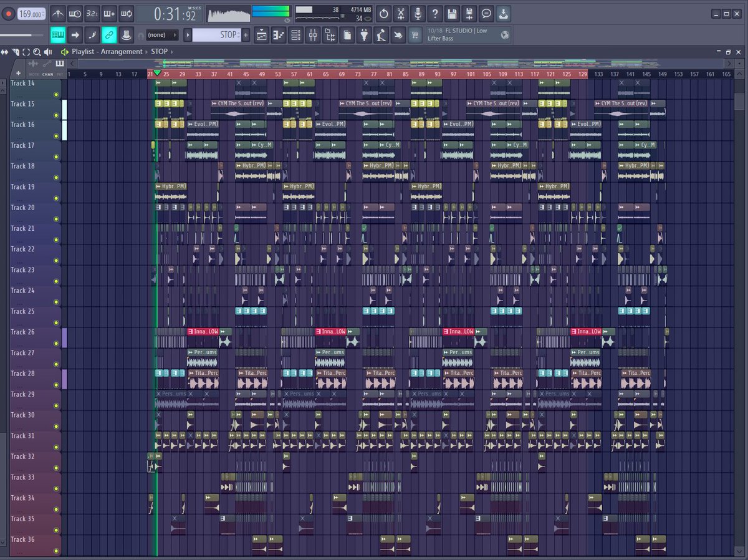Mute Track 15 with its green LED
748x560 pixels.
[56, 115]
